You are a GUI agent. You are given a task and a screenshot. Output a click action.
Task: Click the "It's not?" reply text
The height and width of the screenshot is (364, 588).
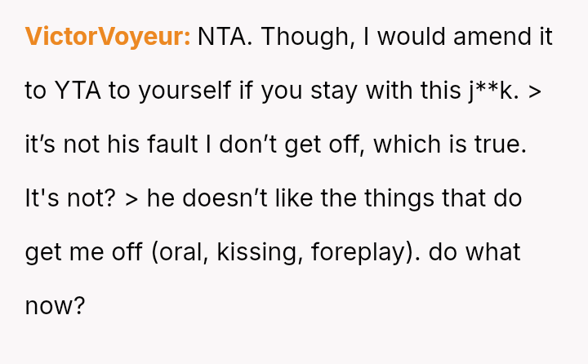69,198
